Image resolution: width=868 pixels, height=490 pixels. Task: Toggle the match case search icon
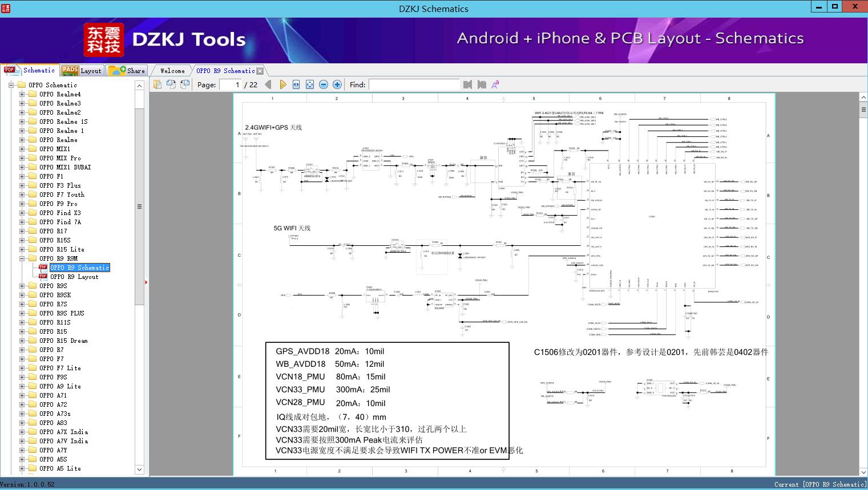(495, 84)
